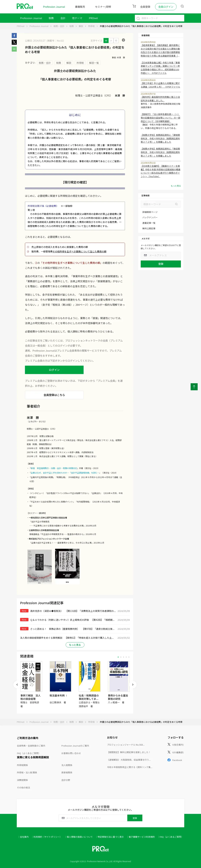
Task: Share article via Facebook icon
Action: [x=14, y=35]
